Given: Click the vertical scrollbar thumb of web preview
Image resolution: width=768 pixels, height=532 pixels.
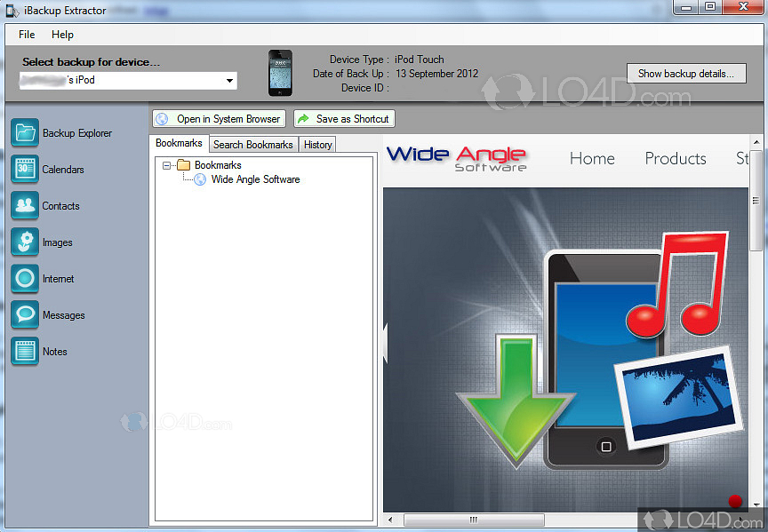Looking at the screenshot, I should 756,200.
